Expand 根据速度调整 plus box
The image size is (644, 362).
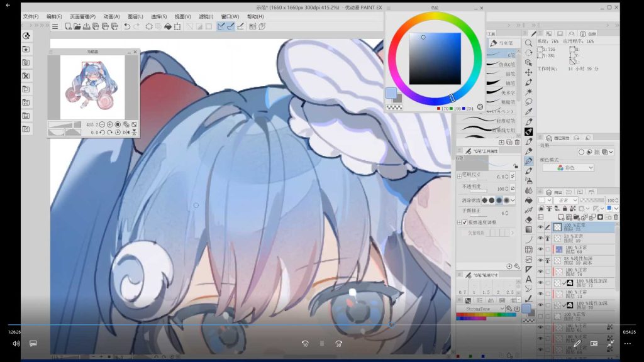(x=459, y=222)
